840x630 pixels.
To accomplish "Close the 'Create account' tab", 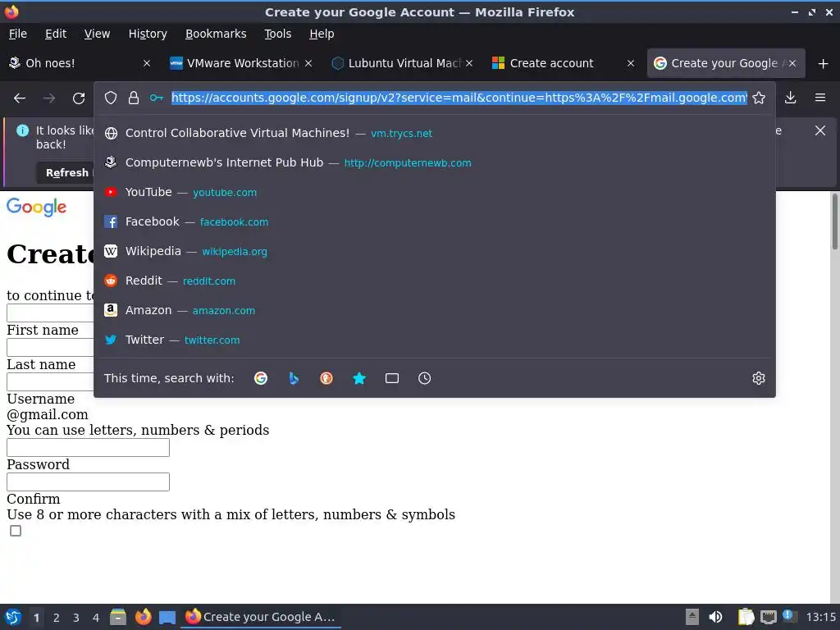I will pyautogui.click(x=631, y=63).
